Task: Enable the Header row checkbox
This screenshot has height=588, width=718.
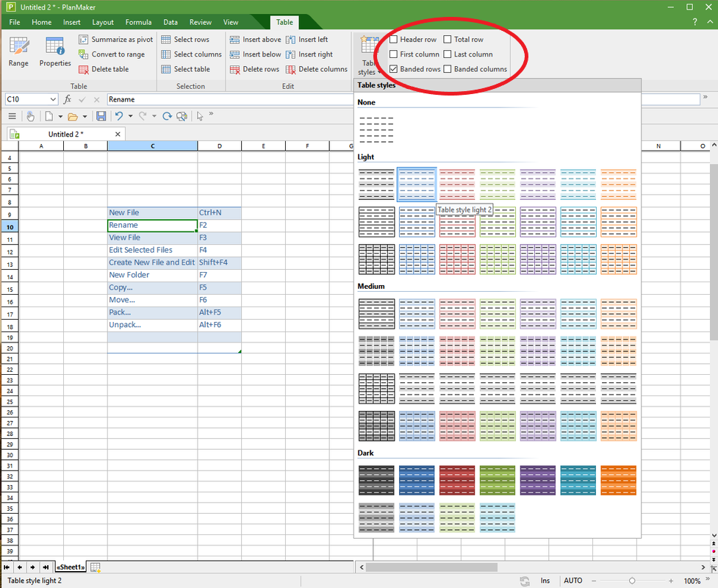Action: [x=394, y=40]
